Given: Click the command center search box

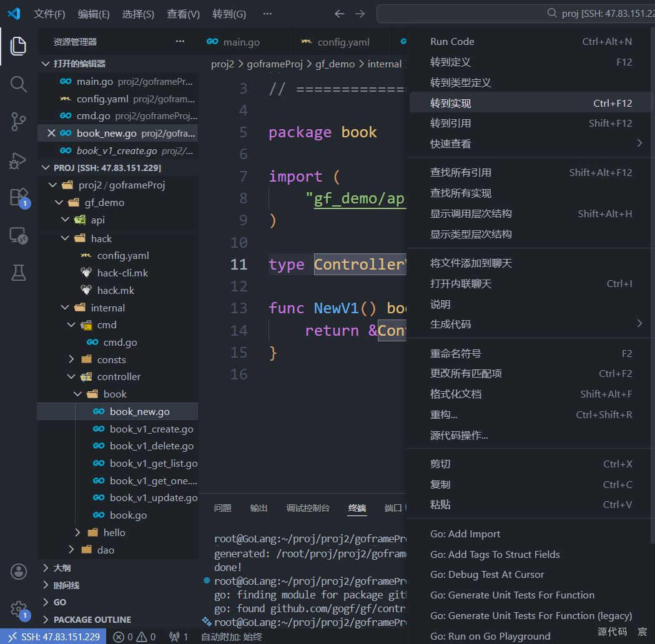Looking at the screenshot, I should pos(516,14).
